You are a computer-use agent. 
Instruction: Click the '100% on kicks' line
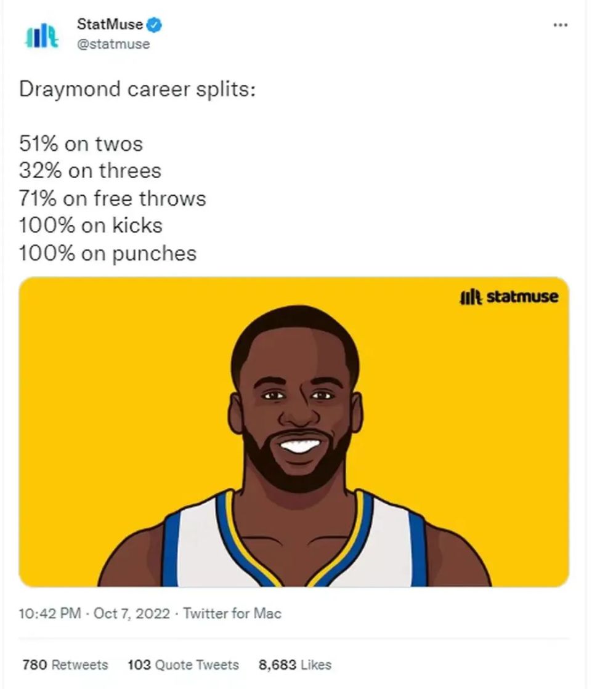pyautogui.click(x=91, y=225)
